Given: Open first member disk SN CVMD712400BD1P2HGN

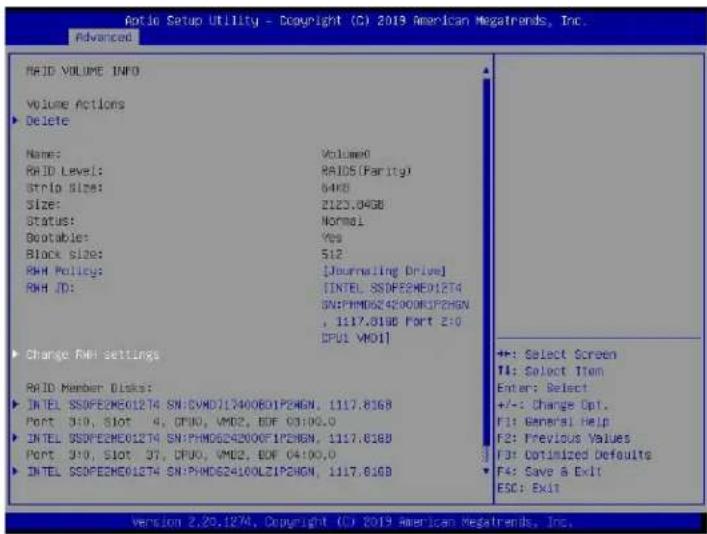Looking at the screenshot, I should click(209, 405).
